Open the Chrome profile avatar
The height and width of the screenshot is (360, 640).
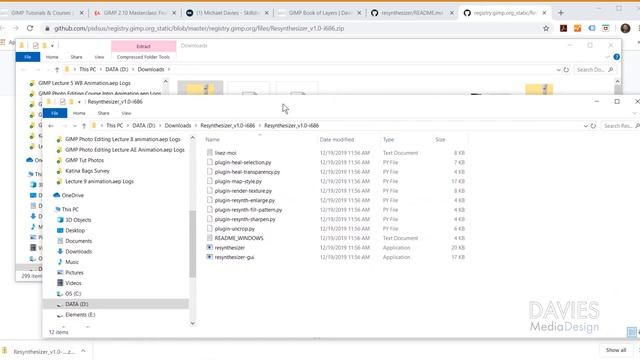(x=625, y=28)
